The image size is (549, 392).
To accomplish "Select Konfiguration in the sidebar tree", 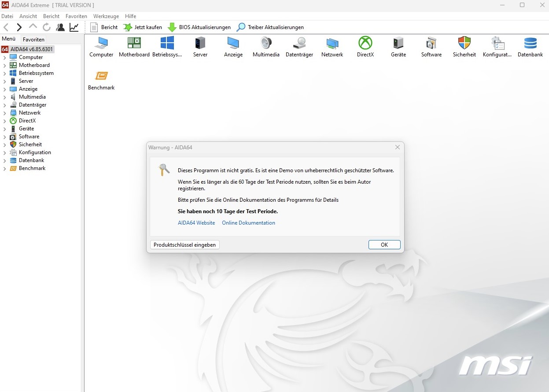I will (x=35, y=152).
